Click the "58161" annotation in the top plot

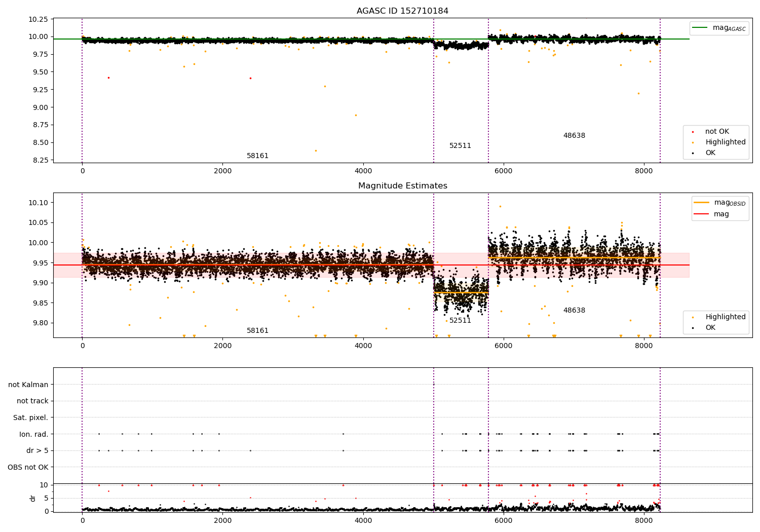click(257, 156)
